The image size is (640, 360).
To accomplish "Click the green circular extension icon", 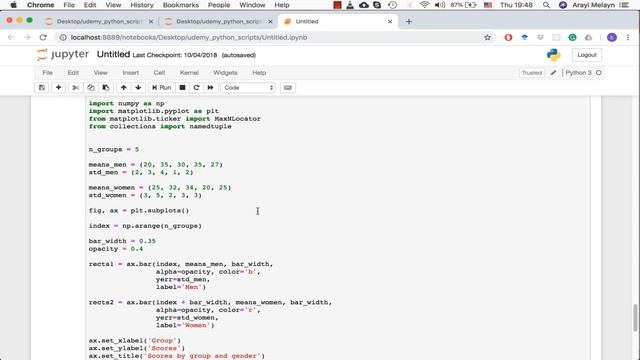I will click(572, 37).
